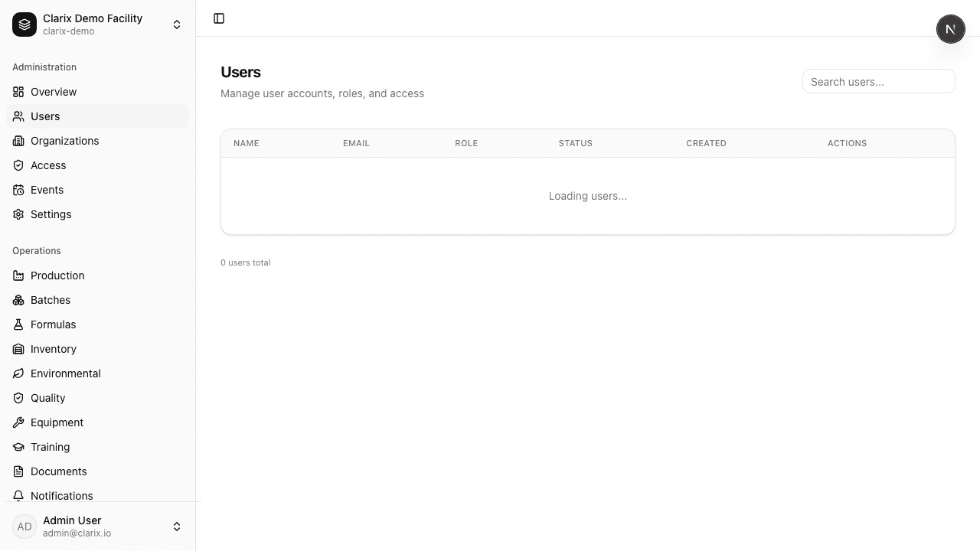Viewport: 980px width, 551px height.
Task: Click the Overview dashboard icon
Action: pos(18,92)
